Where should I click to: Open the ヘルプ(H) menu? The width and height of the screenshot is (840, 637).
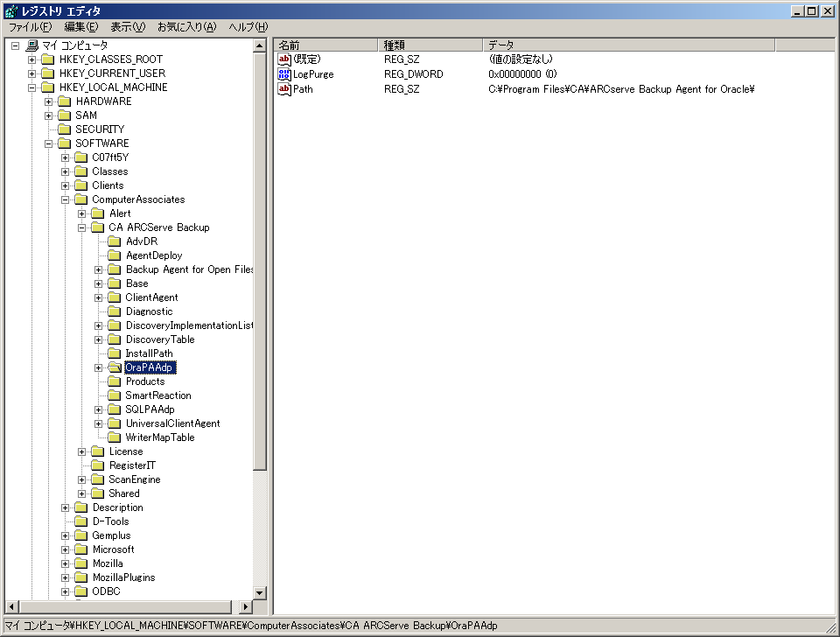[x=248, y=27]
